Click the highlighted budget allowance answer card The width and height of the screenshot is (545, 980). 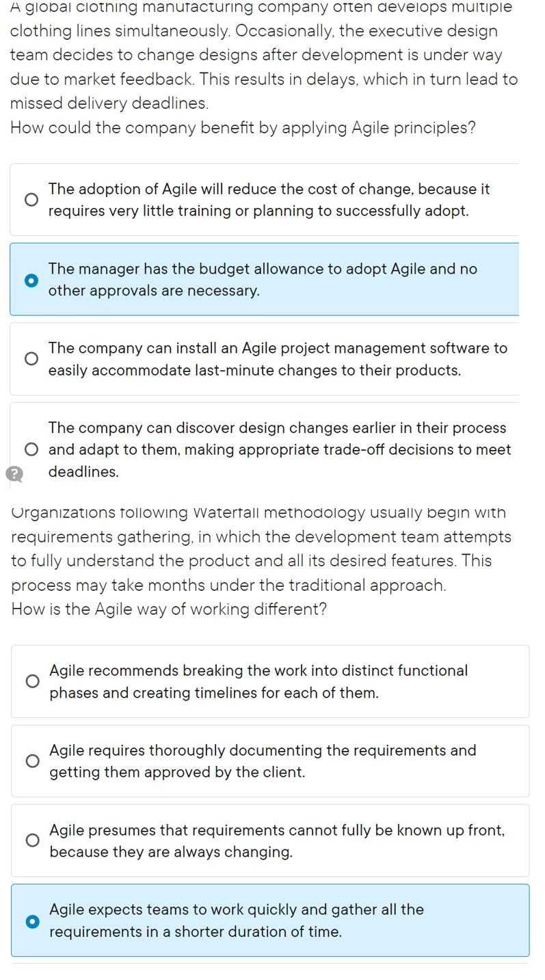tap(267, 279)
